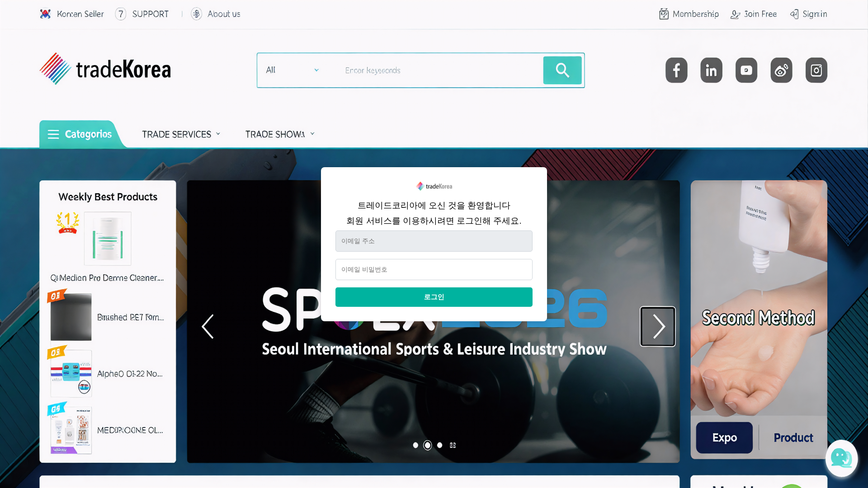Image resolution: width=868 pixels, height=488 pixels.
Task: Focus the 이메일 주소 email field
Action: [434, 241]
